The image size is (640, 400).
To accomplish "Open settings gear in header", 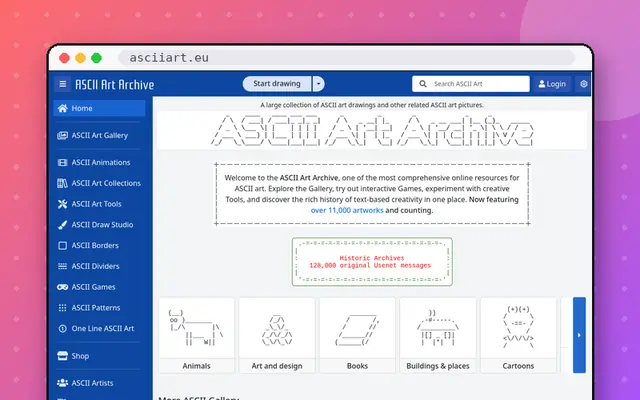I will click(x=584, y=84).
